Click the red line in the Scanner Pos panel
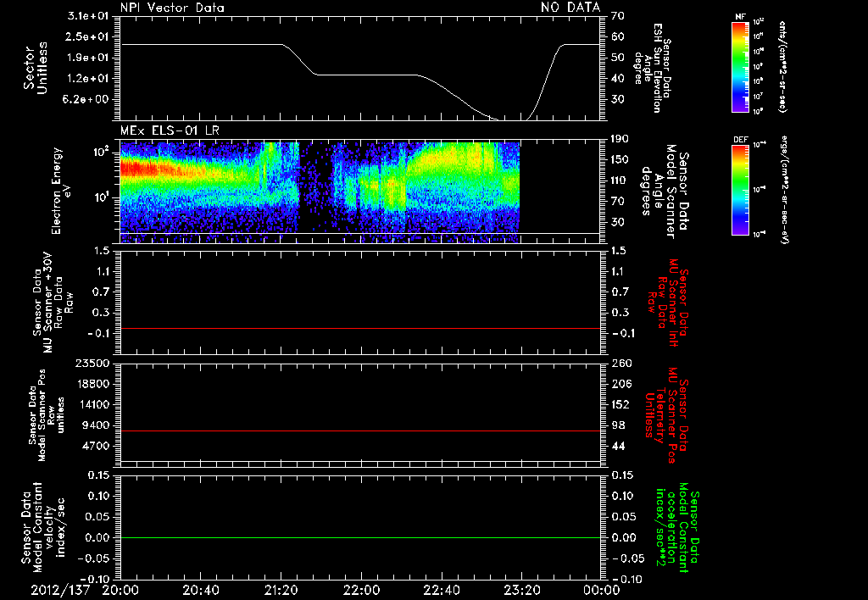 (x=359, y=431)
